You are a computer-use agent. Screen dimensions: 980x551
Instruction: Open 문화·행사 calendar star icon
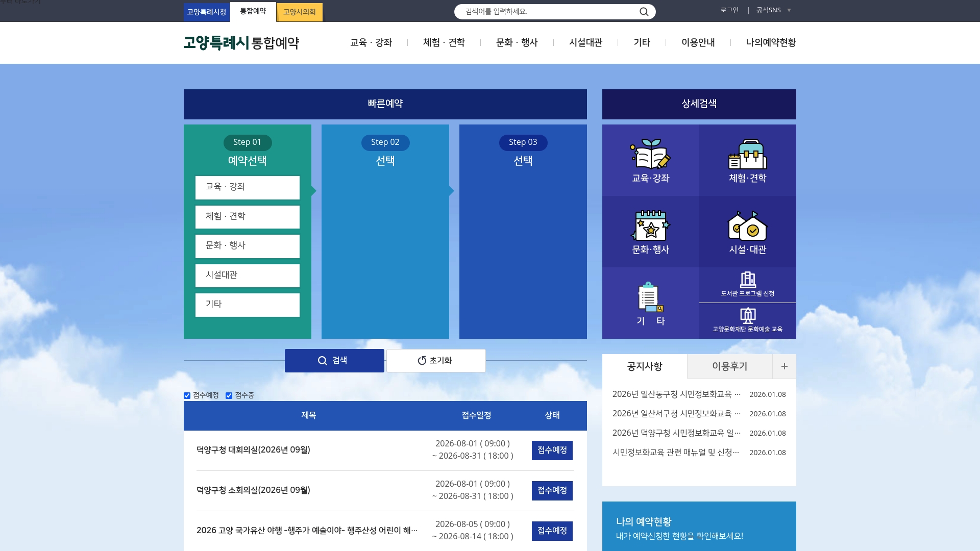[650, 225]
